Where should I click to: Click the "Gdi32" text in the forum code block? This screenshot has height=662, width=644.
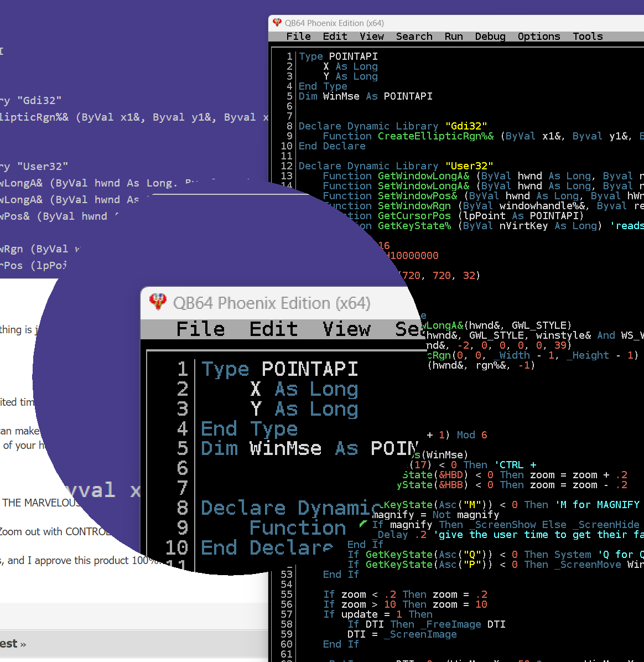click(39, 101)
